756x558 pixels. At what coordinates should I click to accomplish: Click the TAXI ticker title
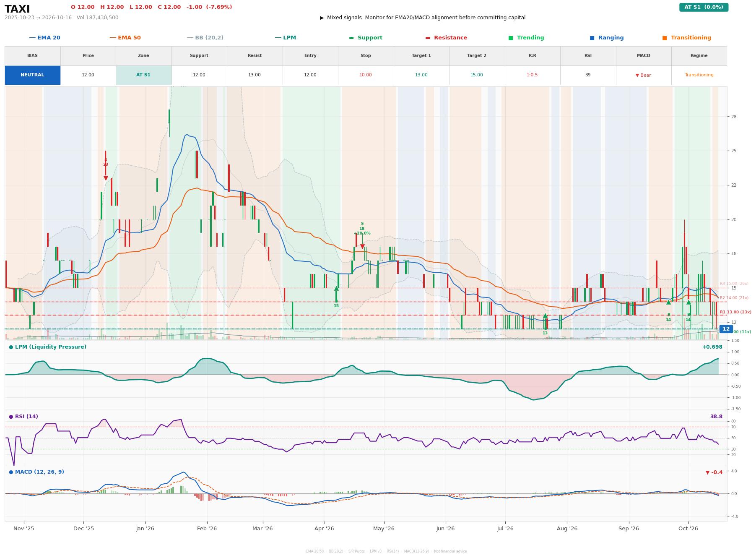tap(17, 9)
